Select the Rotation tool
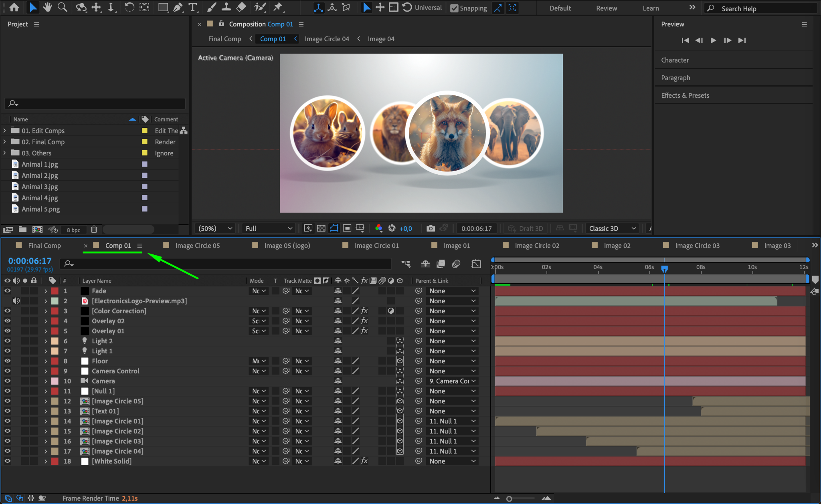821x504 pixels. 129,7
